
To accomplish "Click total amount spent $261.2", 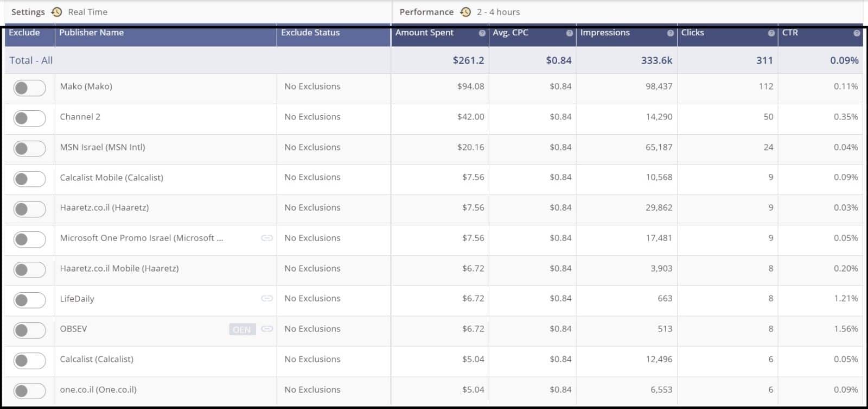I will [468, 60].
